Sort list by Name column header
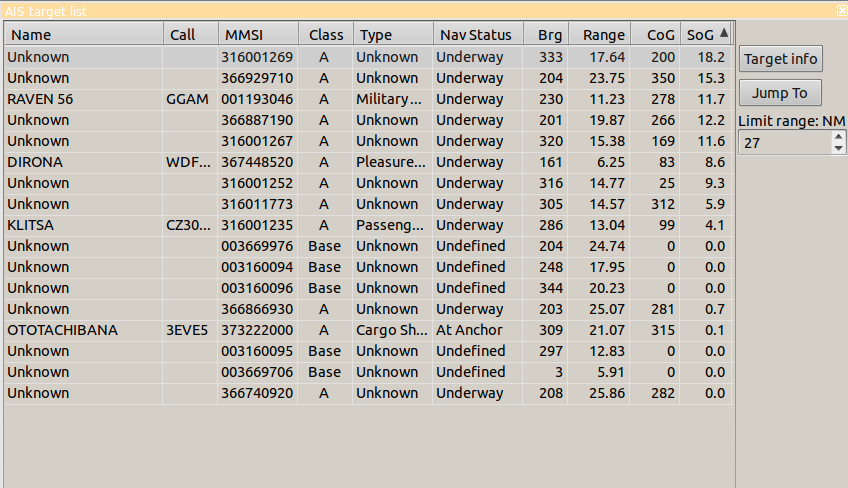Screen dimensions: 848x488 84,35
